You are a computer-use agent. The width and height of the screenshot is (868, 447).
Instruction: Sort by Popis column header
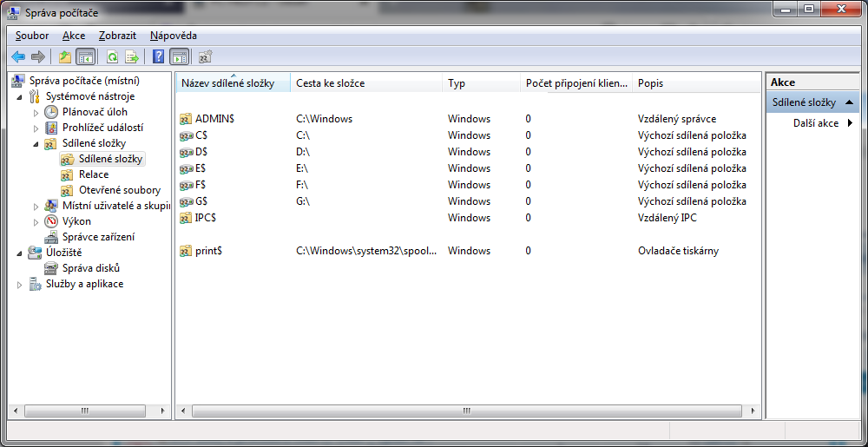click(696, 83)
